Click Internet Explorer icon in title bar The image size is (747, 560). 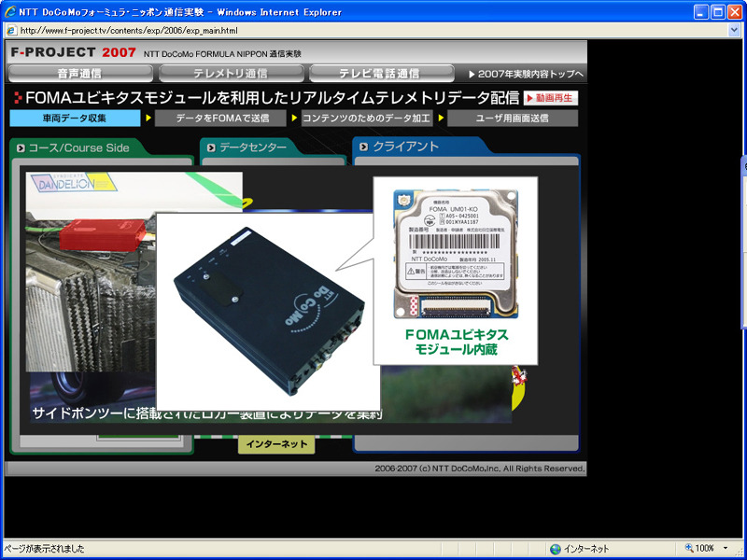click(10, 12)
